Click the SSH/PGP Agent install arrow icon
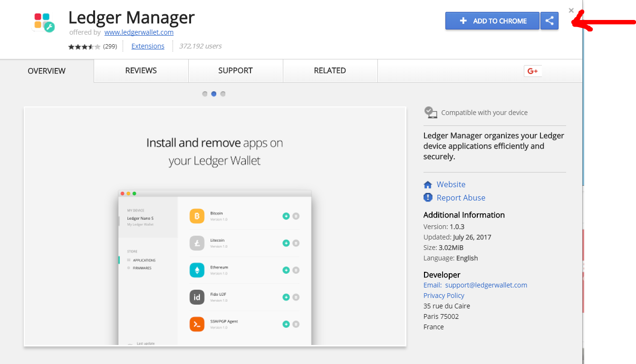 [286, 324]
